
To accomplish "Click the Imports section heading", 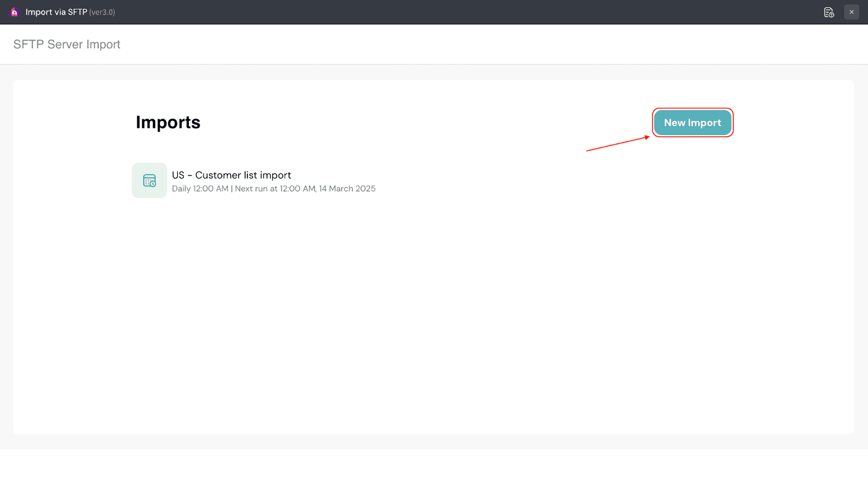I will click(x=168, y=123).
